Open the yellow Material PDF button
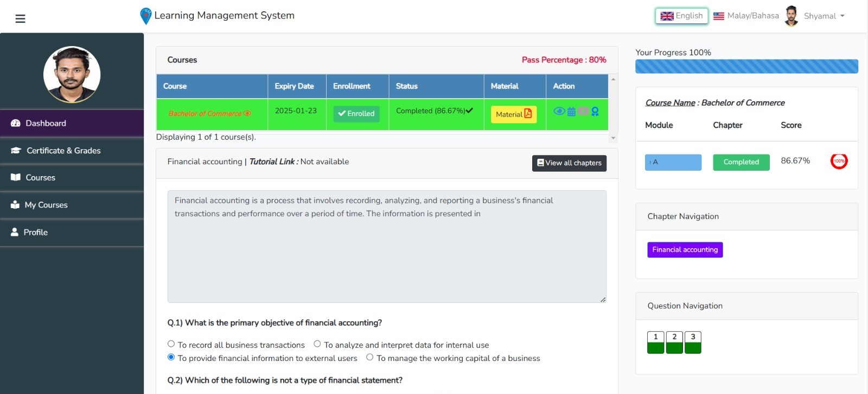The width and height of the screenshot is (868, 394). click(x=513, y=114)
